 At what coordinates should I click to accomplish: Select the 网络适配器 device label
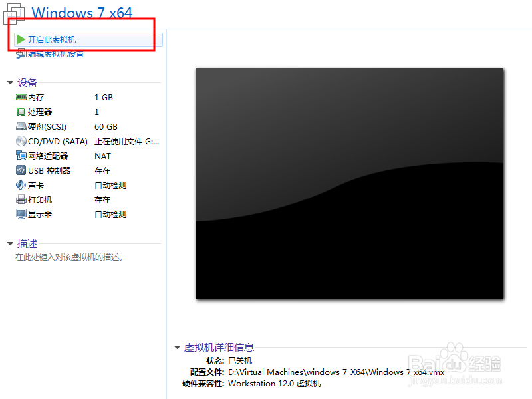pyautogui.click(x=48, y=156)
